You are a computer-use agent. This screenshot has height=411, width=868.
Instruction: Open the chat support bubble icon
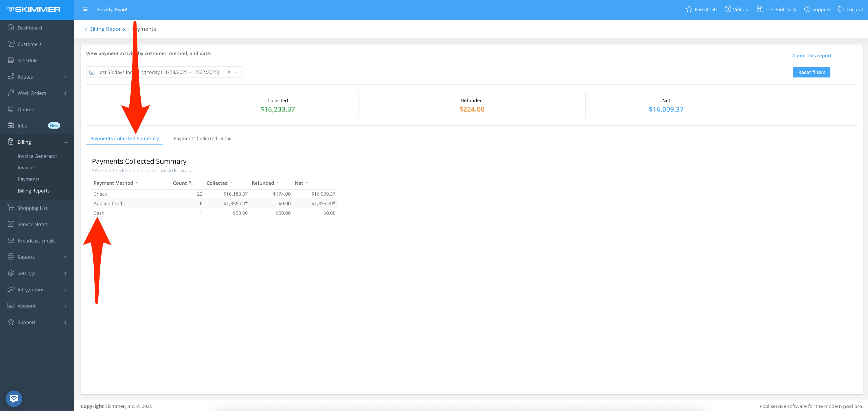(x=14, y=399)
